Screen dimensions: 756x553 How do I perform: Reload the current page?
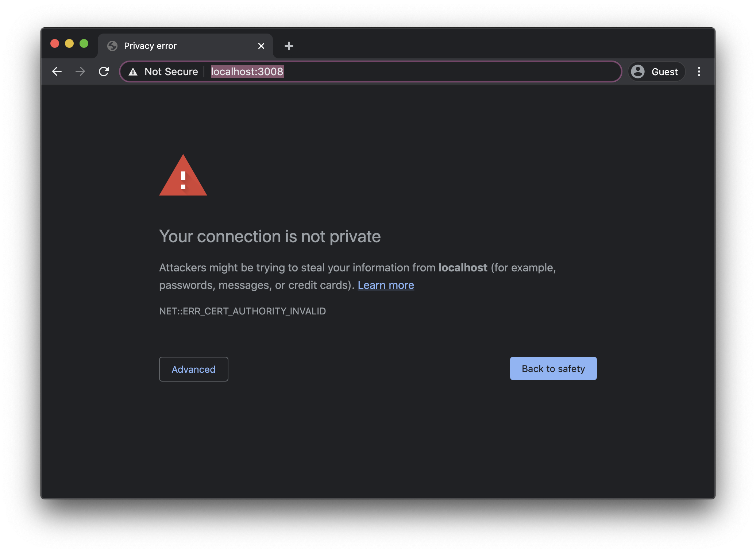click(x=104, y=71)
